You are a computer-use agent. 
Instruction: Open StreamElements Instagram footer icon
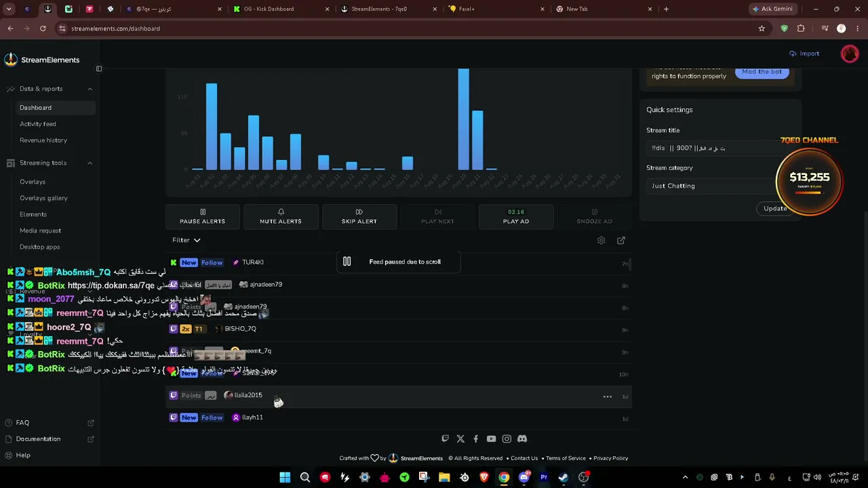click(507, 439)
